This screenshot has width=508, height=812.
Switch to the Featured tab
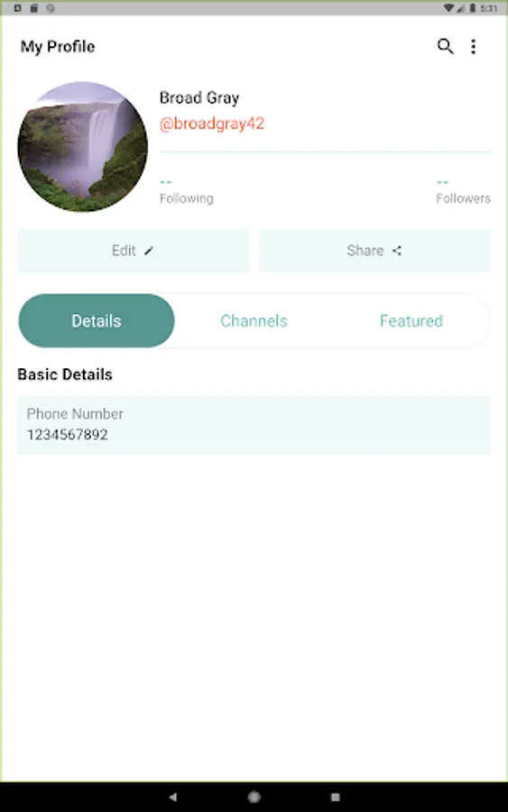411,321
